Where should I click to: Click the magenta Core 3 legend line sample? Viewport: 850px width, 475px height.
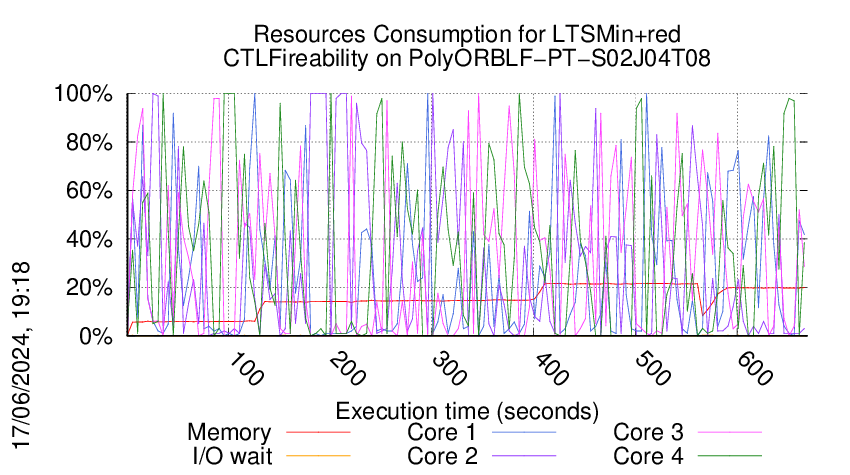[x=730, y=432]
